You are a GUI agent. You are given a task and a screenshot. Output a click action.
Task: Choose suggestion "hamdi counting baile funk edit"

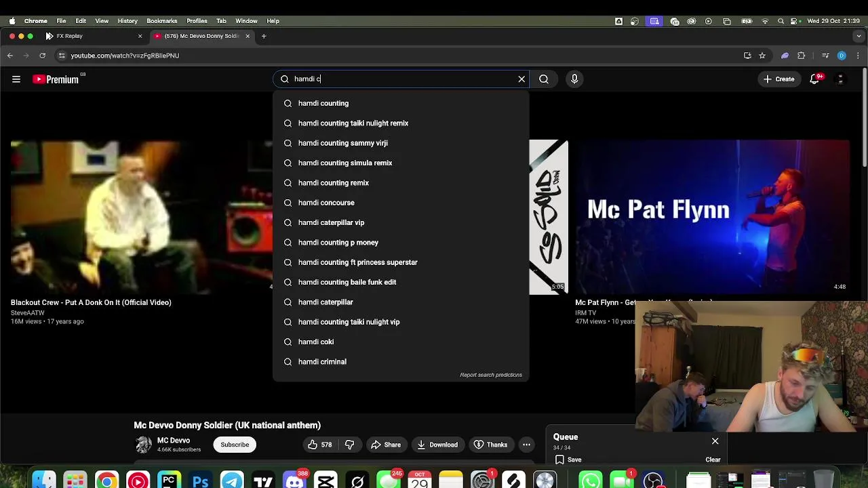click(x=401, y=282)
